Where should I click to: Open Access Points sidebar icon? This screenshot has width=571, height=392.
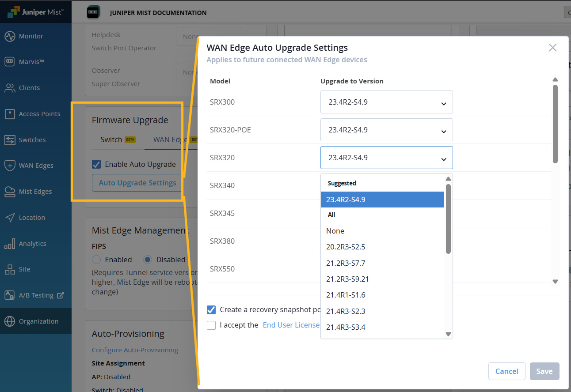pyautogui.click(x=10, y=114)
